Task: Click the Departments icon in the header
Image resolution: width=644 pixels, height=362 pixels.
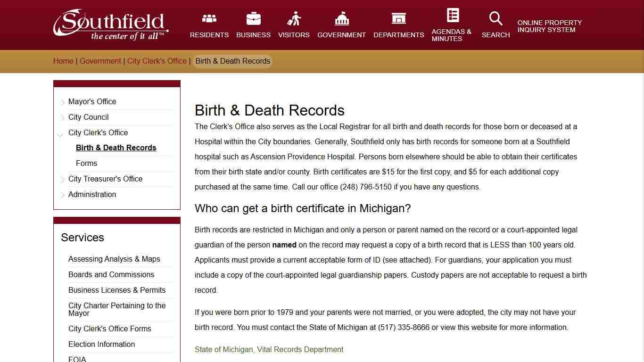Action: (x=398, y=18)
